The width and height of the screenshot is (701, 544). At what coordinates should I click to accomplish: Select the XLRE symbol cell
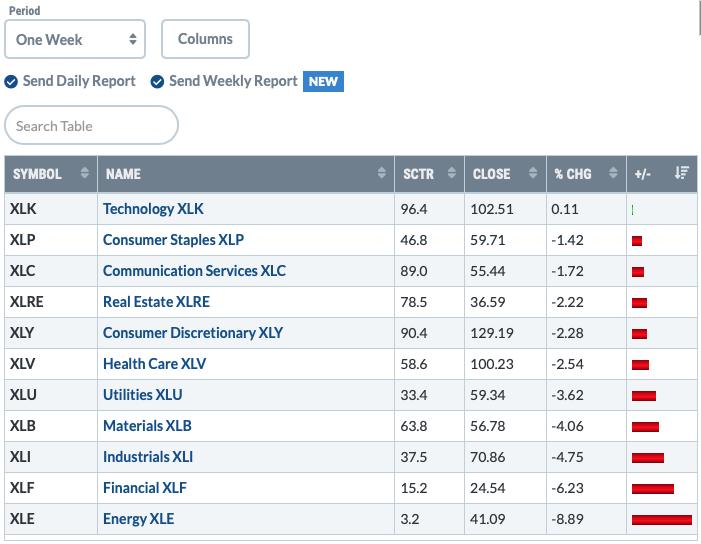pos(51,302)
